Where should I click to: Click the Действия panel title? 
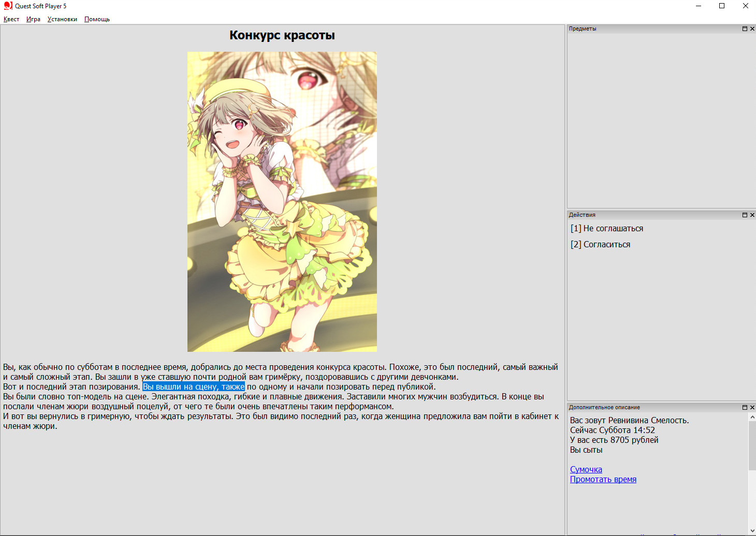(582, 215)
